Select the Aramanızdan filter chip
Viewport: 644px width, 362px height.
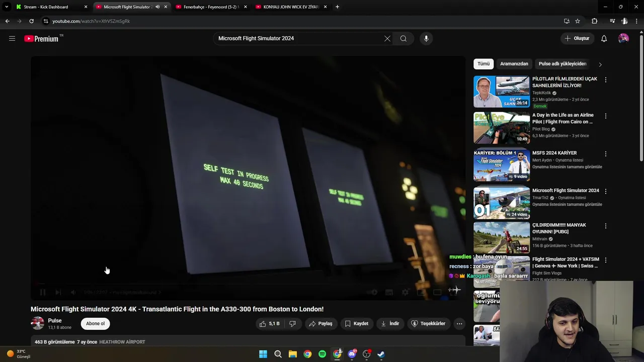514,64
